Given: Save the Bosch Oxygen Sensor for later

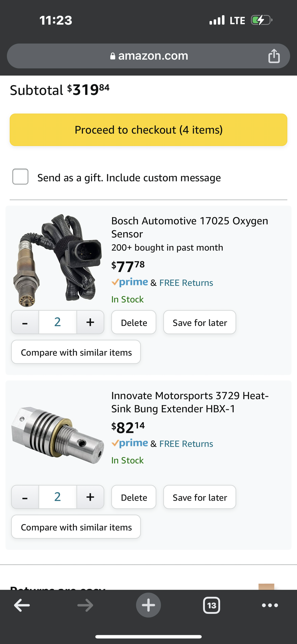Looking at the screenshot, I should (x=200, y=323).
